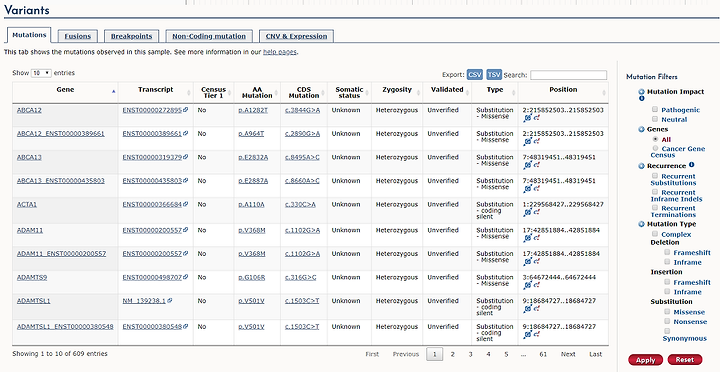
Task: Click external link icon beside ENST00000498707
Action: [x=186, y=277]
